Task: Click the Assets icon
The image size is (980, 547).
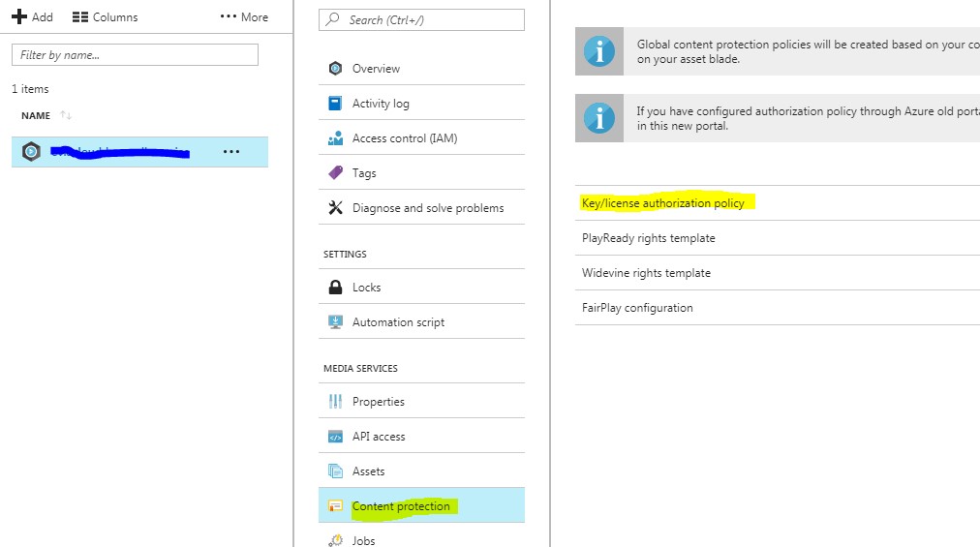Action: pyautogui.click(x=336, y=471)
